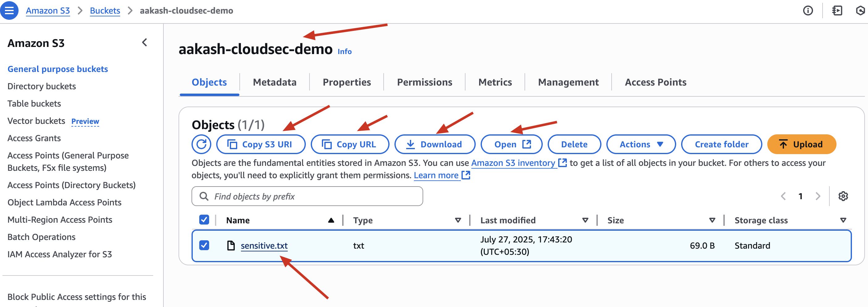Screen dimensions: 868x307
Task: Open the Access Points tab
Action: pyautogui.click(x=655, y=82)
